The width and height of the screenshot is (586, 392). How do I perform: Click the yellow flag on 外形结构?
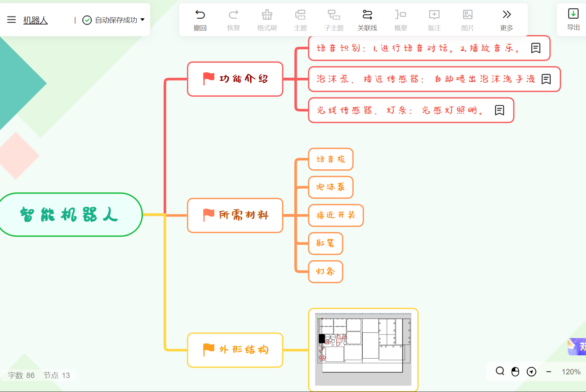point(209,350)
